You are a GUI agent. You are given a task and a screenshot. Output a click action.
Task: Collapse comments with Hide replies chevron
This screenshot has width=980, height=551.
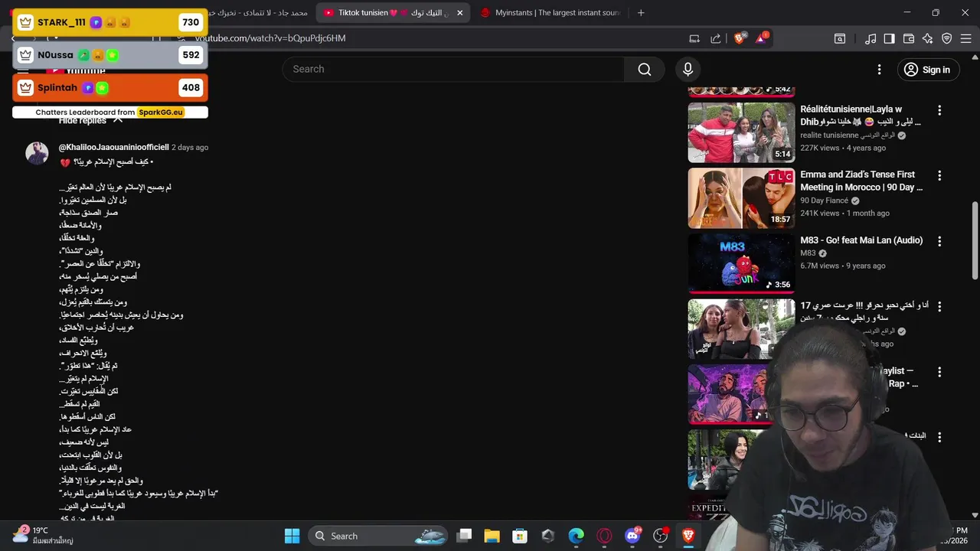click(118, 120)
